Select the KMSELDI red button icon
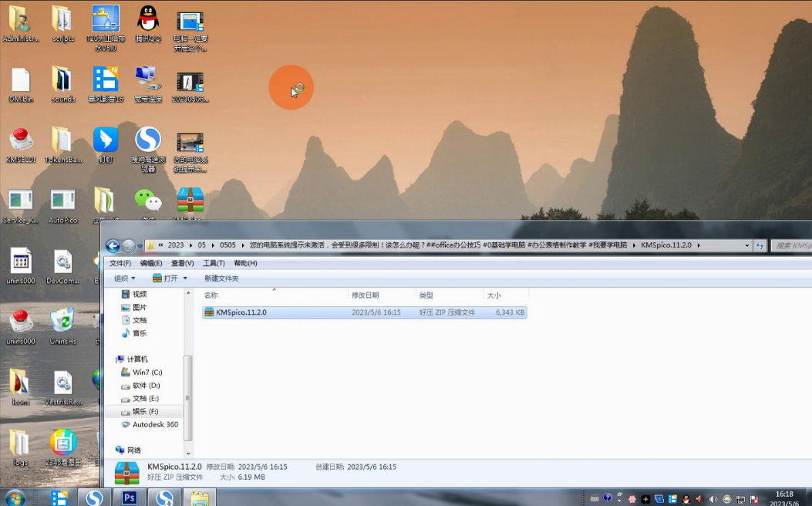812x506 pixels. tap(21, 146)
